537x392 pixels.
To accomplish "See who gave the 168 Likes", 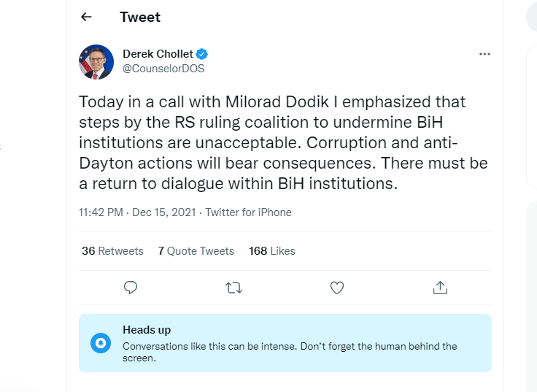I will 272,250.
